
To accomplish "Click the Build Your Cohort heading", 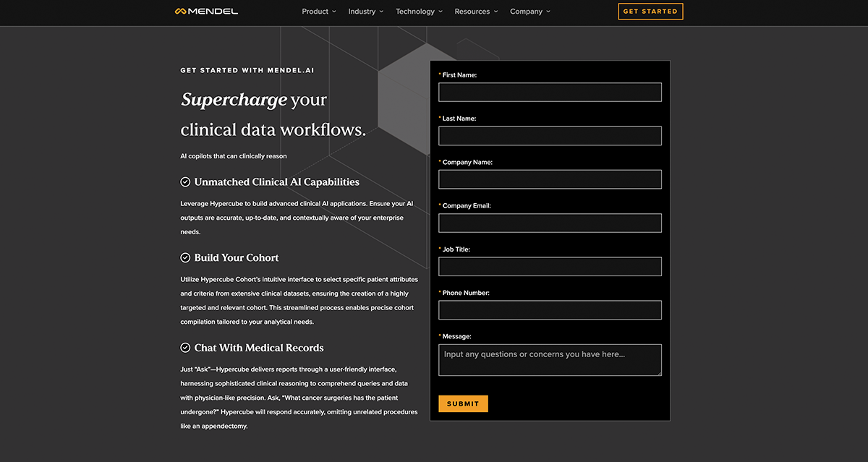I will pos(237,257).
